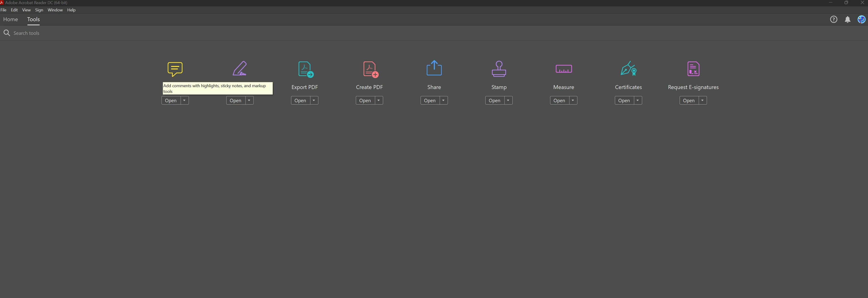The image size is (868, 298).
Task: Click the yellow Comment tool icon
Action: click(175, 69)
